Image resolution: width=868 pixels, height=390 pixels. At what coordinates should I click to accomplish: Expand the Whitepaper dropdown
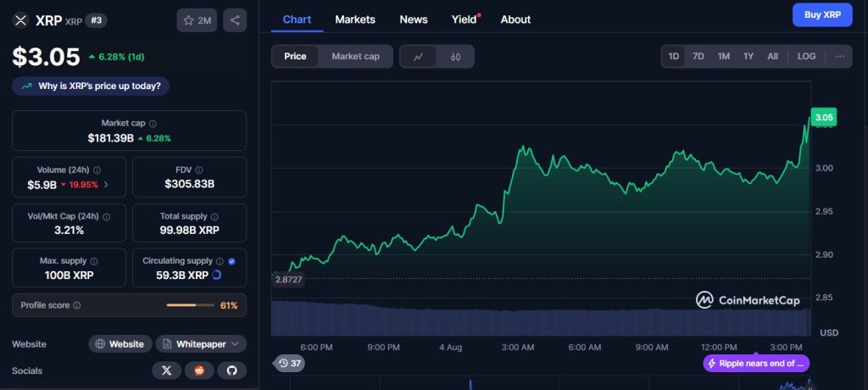[x=201, y=344]
